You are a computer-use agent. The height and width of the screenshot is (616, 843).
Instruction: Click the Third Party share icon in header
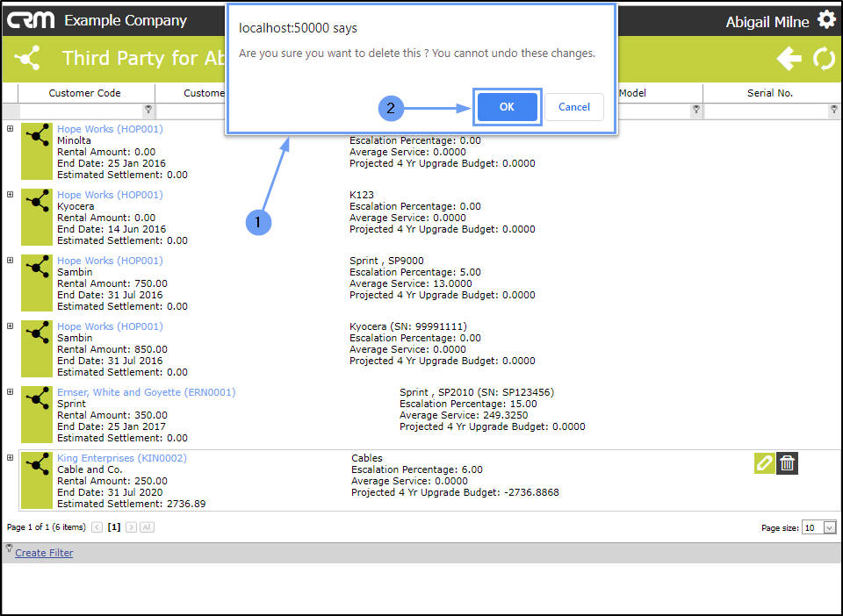pos(27,58)
